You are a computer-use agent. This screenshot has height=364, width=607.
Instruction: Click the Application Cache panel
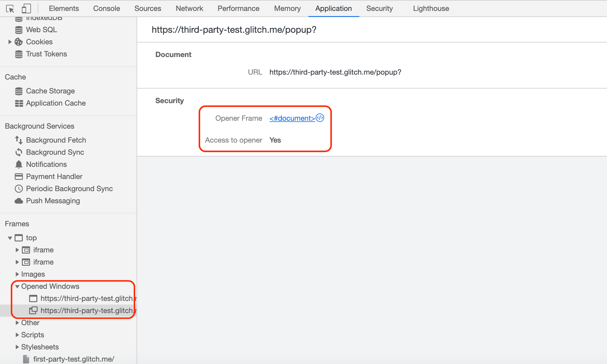point(55,103)
